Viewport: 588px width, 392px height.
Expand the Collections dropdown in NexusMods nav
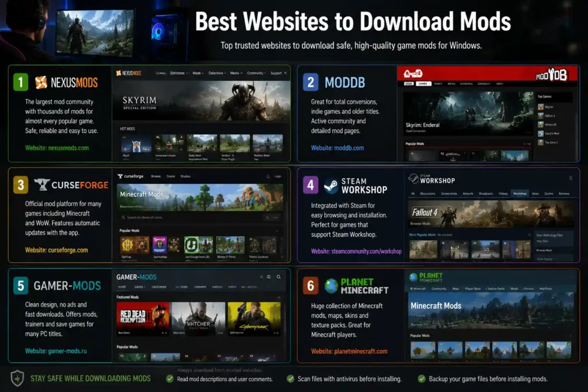click(217, 73)
